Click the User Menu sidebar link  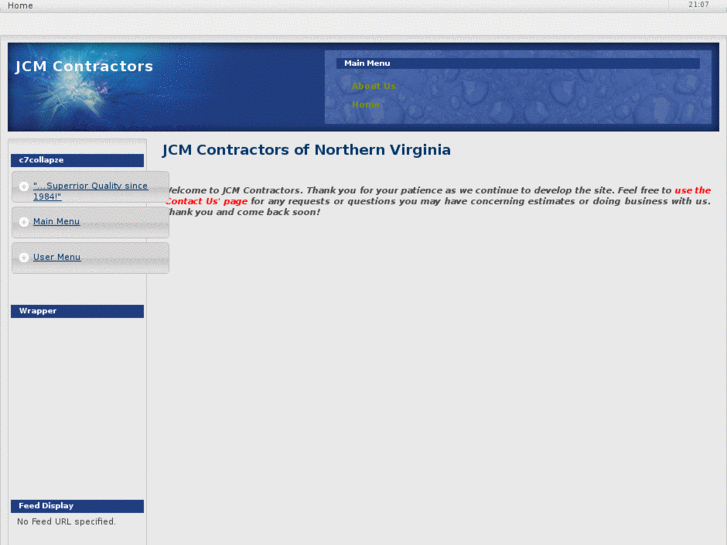(x=57, y=257)
